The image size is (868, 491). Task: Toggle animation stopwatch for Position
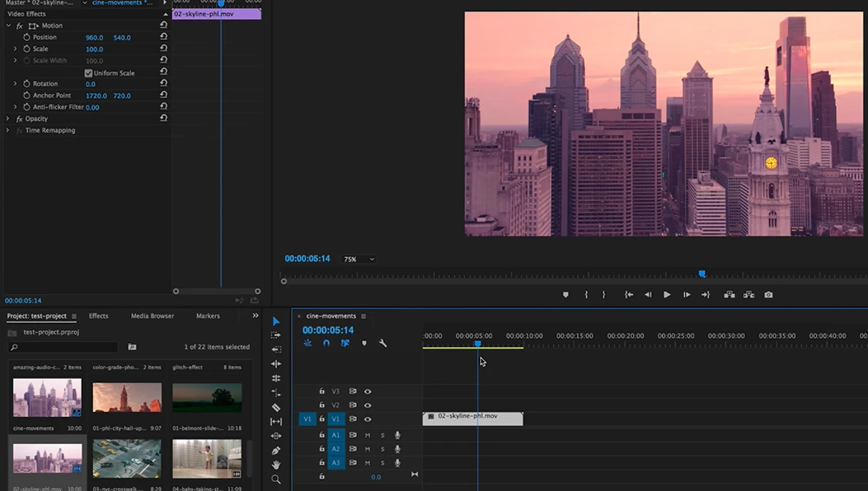coord(26,37)
